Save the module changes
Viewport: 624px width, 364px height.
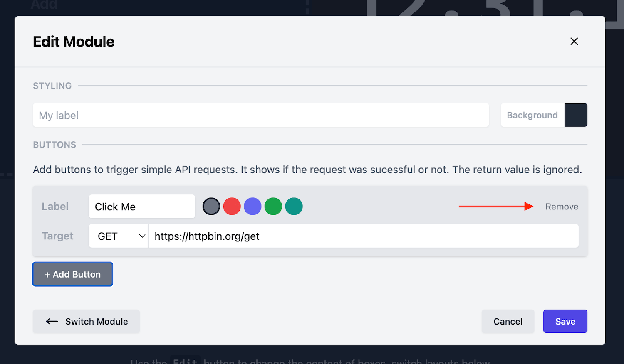click(565, 321)
